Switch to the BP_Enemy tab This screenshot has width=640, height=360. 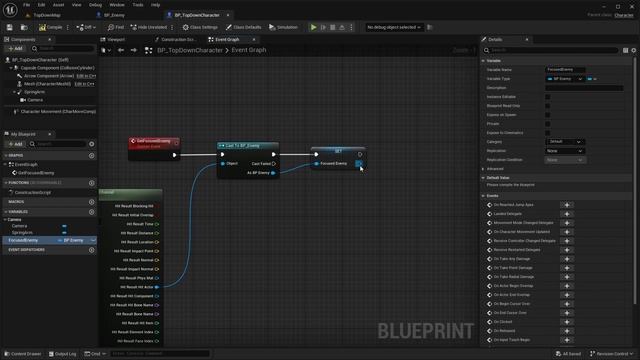pyautogui.click(x=114, y=16)
